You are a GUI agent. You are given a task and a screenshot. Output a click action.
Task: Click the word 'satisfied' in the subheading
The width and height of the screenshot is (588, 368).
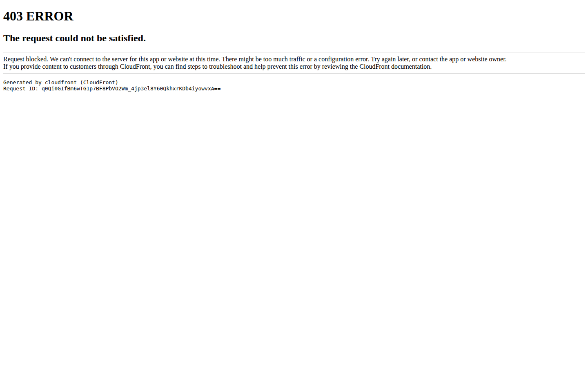tap(126, 38)
